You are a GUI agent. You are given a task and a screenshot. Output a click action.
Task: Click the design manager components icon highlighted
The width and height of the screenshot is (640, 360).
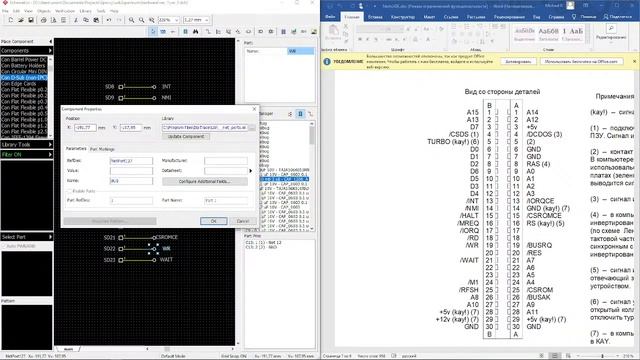tap(300, 114)
